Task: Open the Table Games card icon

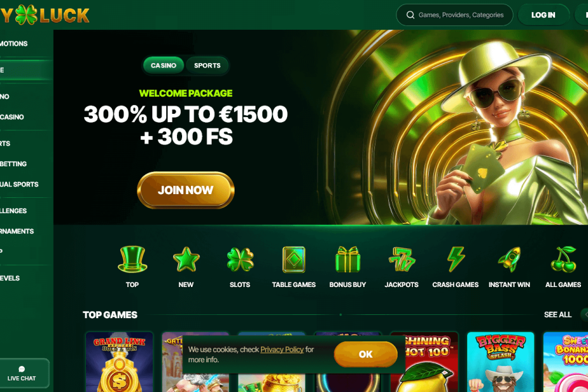Action: point(293,259)
